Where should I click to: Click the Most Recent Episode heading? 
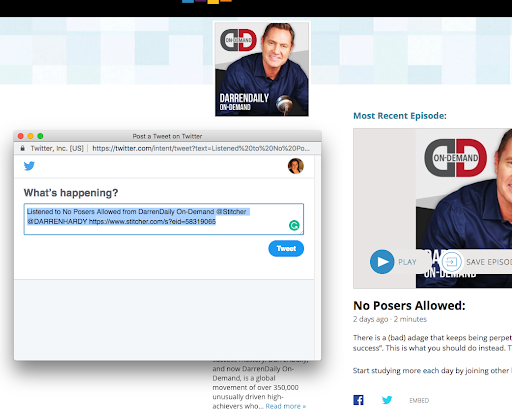click(x=400, y=116)
